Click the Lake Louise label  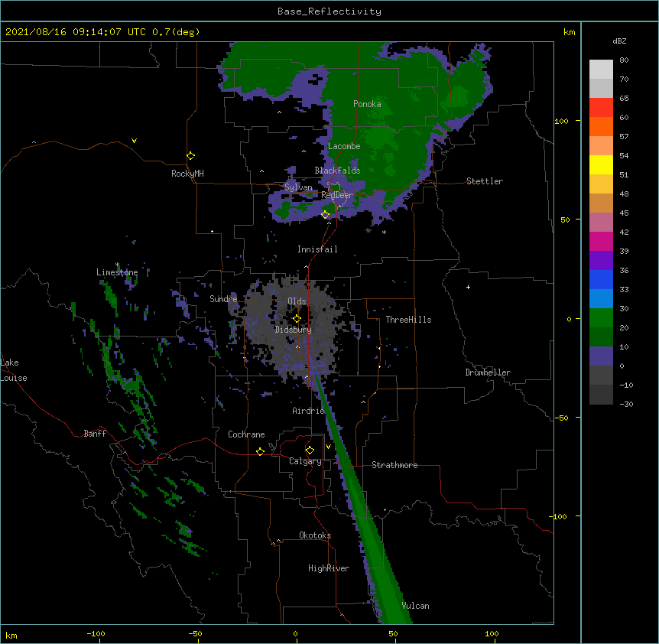(x=14, y=370)
